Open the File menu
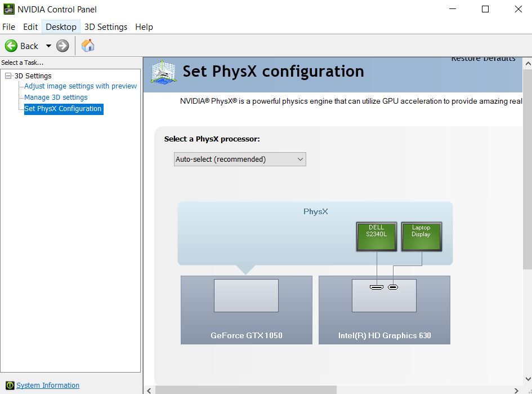The image size is (532, 394). coord(9,27)
